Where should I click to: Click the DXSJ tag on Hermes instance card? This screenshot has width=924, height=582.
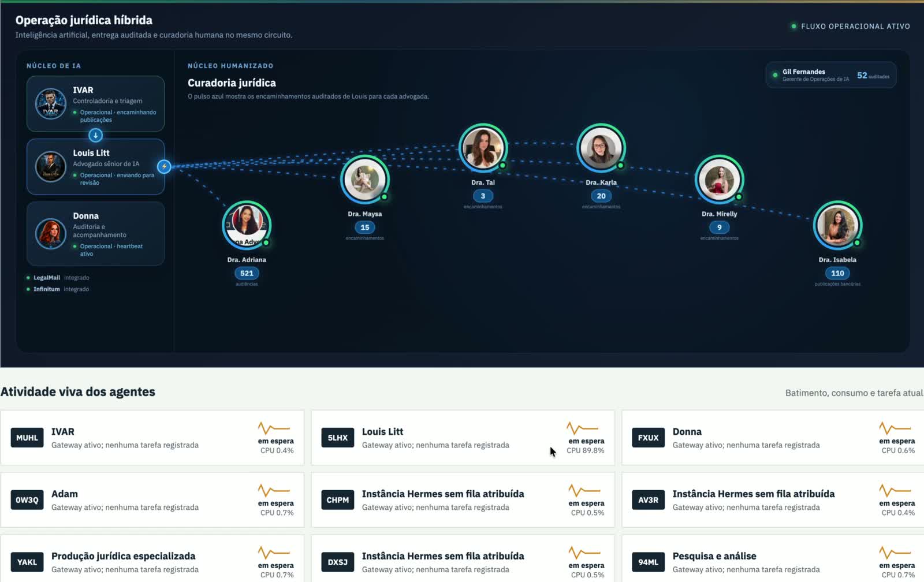pos(338,562)
